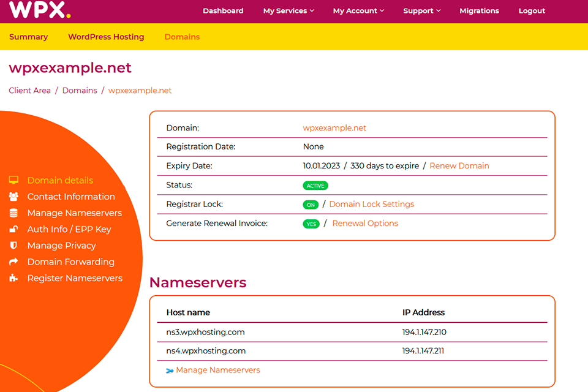
Task: Switch to the WordPress Hosting tab
Action: (106, 37)
